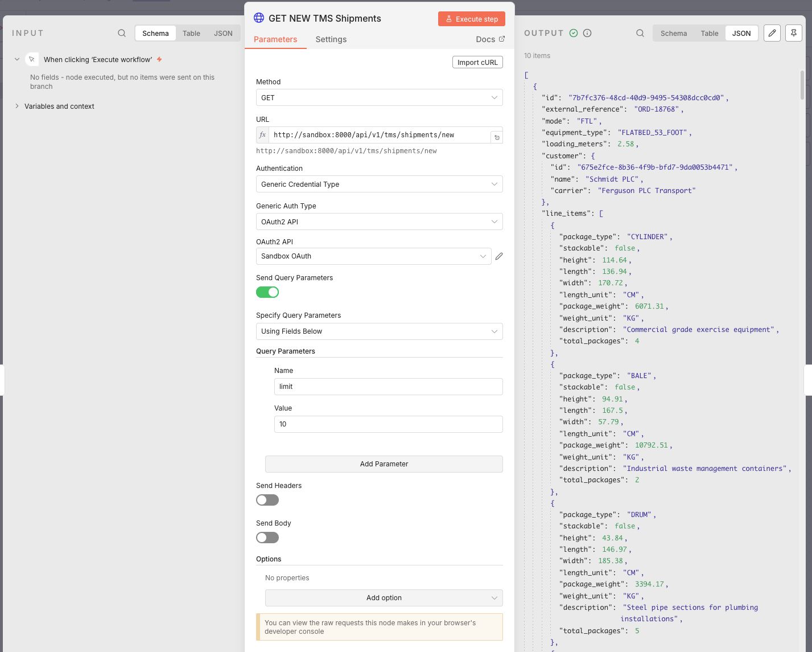Switch output view to Table

click(709, 33)
